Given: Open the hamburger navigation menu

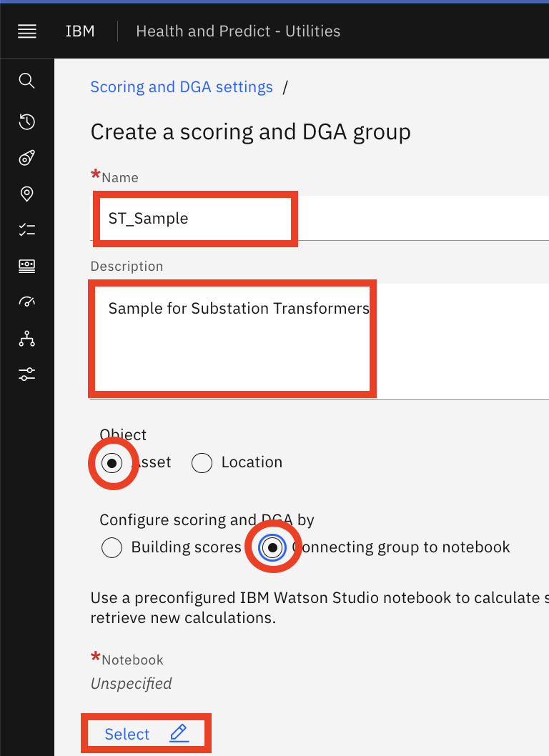Looking at the screenshot, I should tap(27, 31).
